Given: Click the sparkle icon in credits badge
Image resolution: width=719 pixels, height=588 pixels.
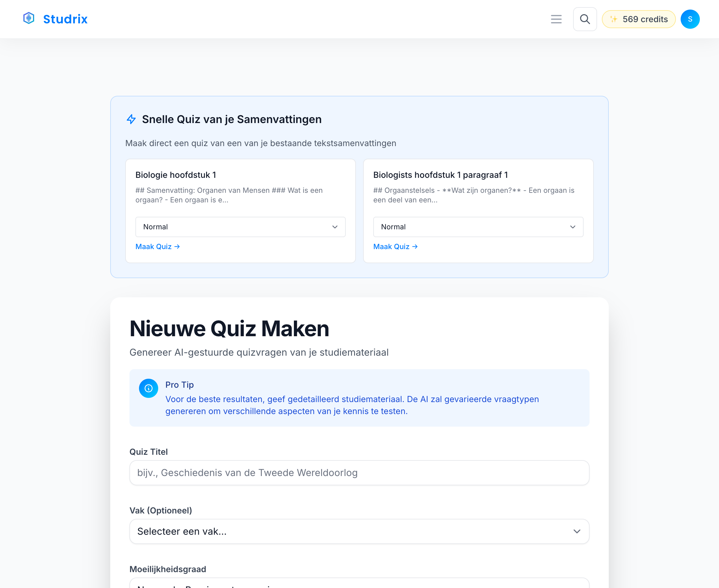Looking at the screenshot, I should click(x=614, y=19).
